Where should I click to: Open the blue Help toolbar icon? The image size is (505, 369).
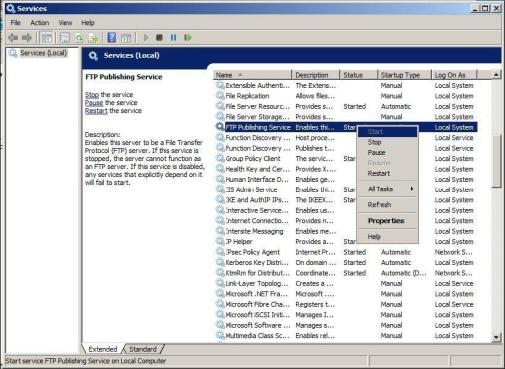point(112,38)
